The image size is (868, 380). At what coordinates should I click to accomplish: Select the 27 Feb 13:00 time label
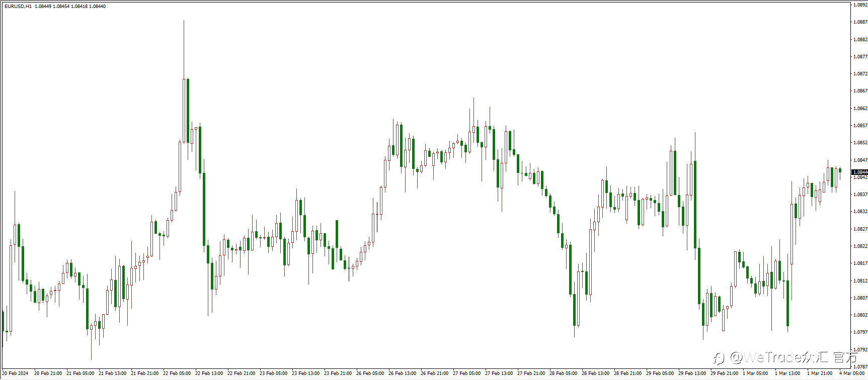(499, 373)
